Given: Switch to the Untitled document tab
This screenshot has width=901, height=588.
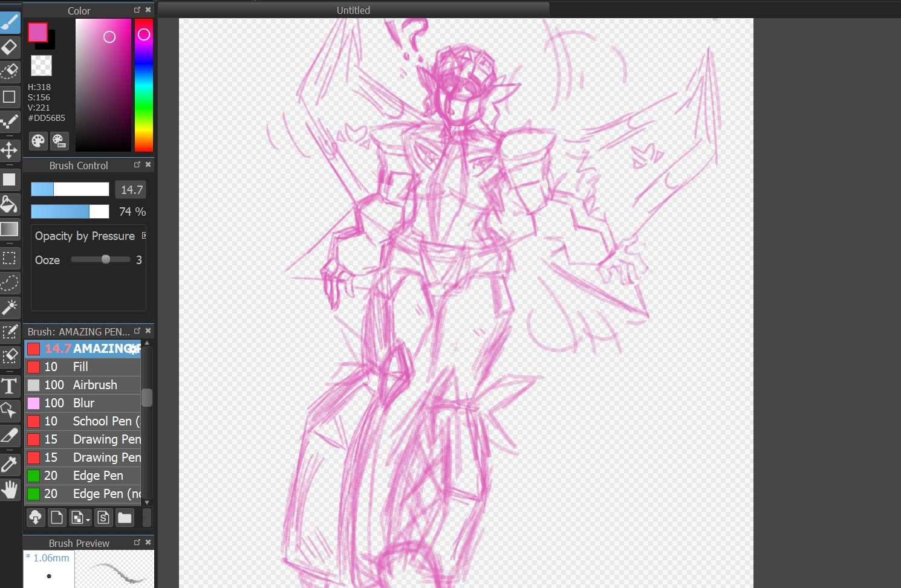Looking at the screenshot, I should click(x=353, y=10).
